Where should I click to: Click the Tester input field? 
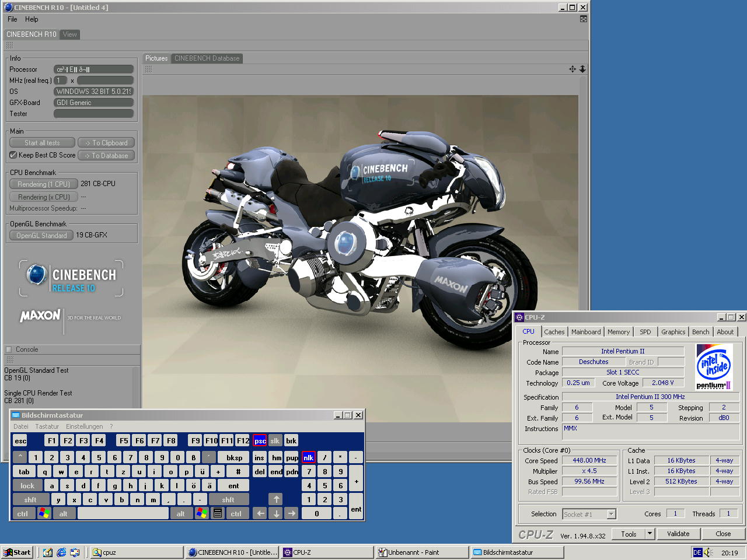point(93,114)
